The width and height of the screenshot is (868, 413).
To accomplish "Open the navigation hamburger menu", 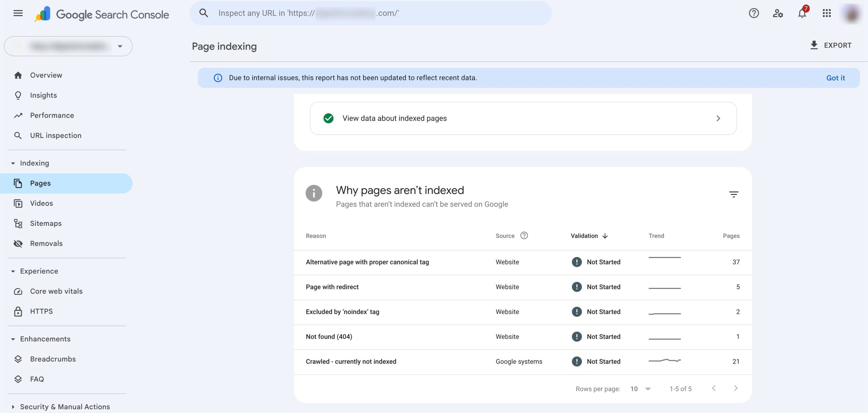I will (18, 13).
